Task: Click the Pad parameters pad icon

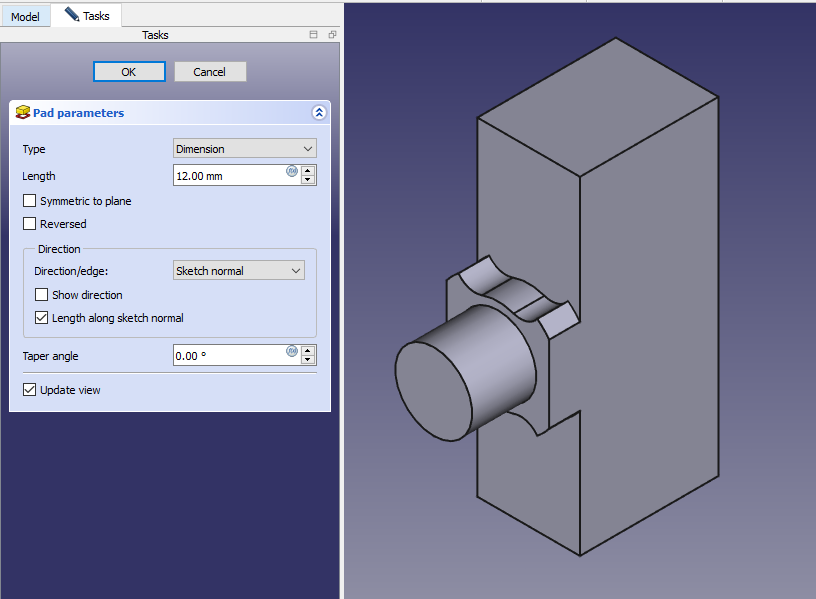Action: (22, 113)
